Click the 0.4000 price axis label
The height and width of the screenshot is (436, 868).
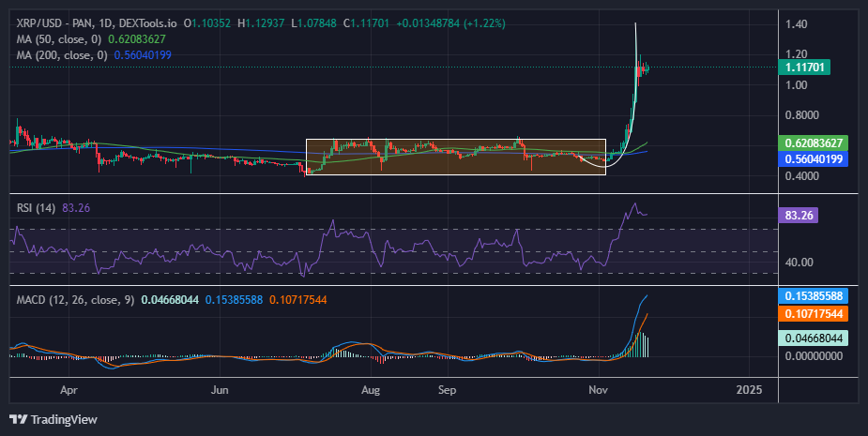tap(801, 176)
